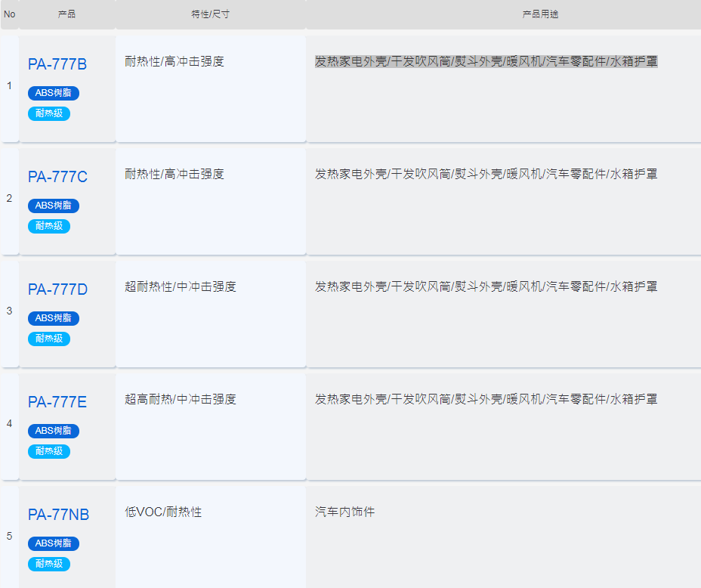Click 耐热级 tag under PA-777D
Image resolution: width=701 pixels, height=588 pixels.
pos(49,339)
